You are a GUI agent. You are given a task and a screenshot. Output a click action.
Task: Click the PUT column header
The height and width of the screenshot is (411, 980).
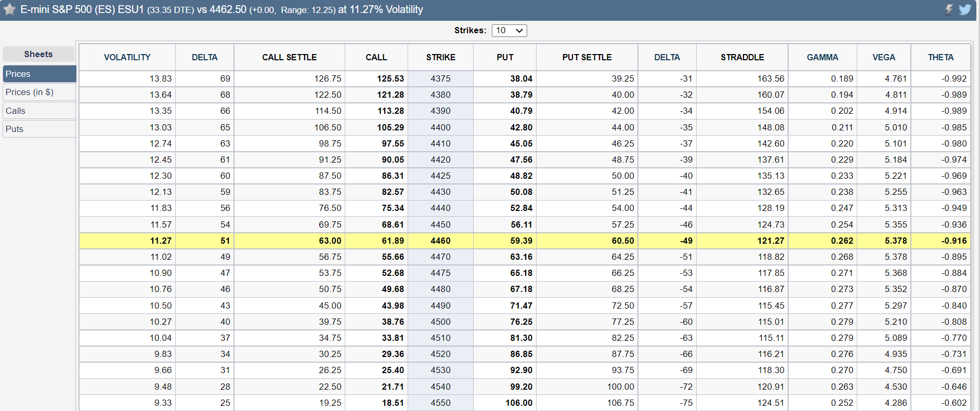pos(505,57)
